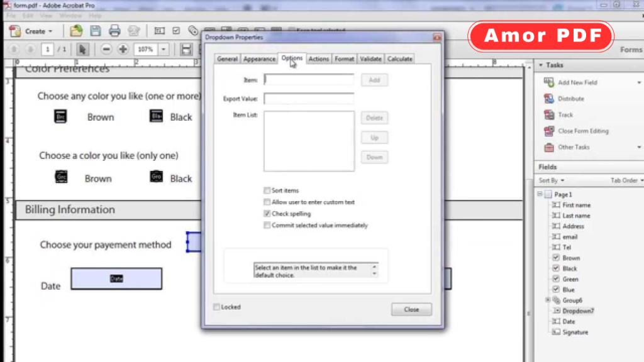Open the zoom level dropdown arrow
This screenshot has width=644, height=362.
(164, 49)
